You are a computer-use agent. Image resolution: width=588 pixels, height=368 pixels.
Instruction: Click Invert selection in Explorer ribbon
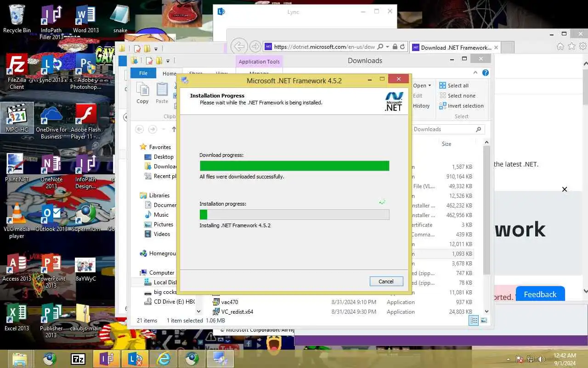(461, 106)
